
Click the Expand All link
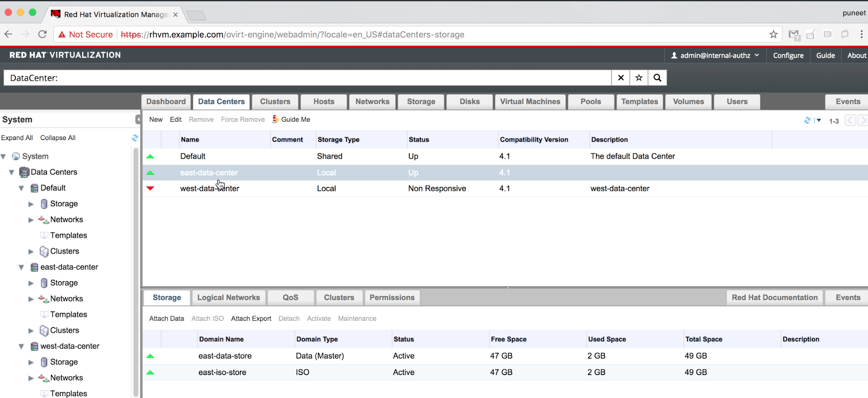[x=17, y=138]
